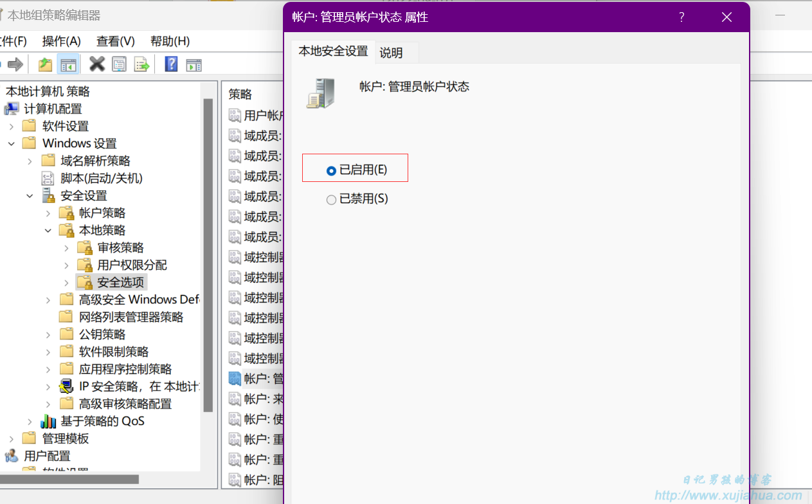Click the 基于策略的 QoS chart icon
The height and width of the screenshot is (504, 812).
(x=48, y=421)
